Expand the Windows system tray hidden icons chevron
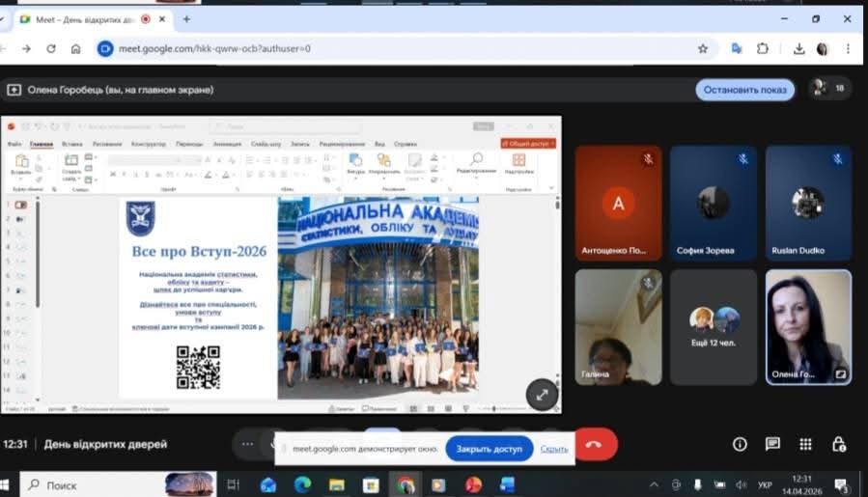Viewport: 868px width, 497px height. point(654,484)
